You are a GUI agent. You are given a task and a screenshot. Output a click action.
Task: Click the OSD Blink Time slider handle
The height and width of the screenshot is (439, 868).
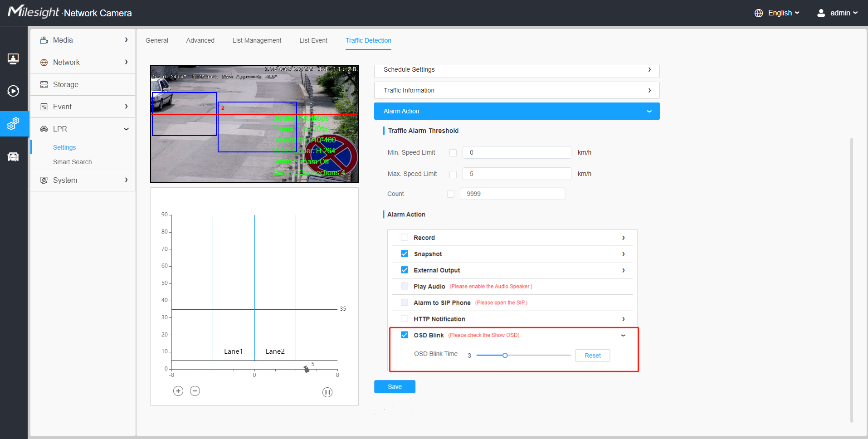[505, 356]
